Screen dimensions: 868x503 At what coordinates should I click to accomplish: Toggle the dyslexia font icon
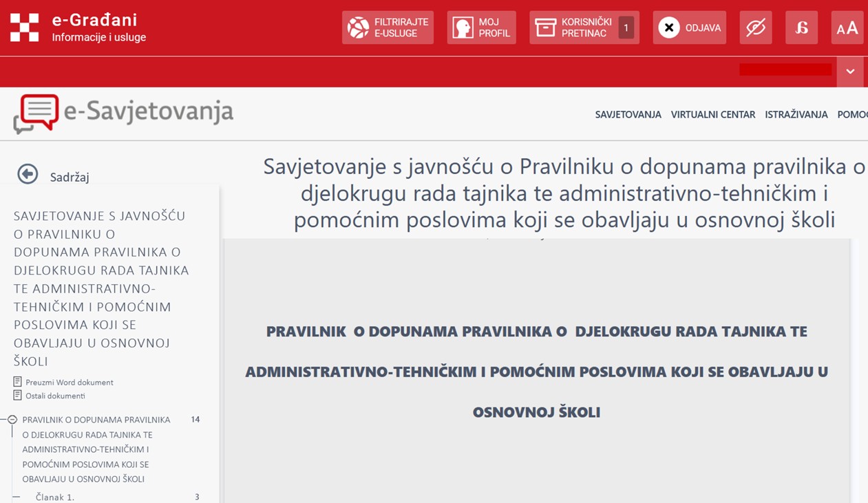(x=801, y=28)
